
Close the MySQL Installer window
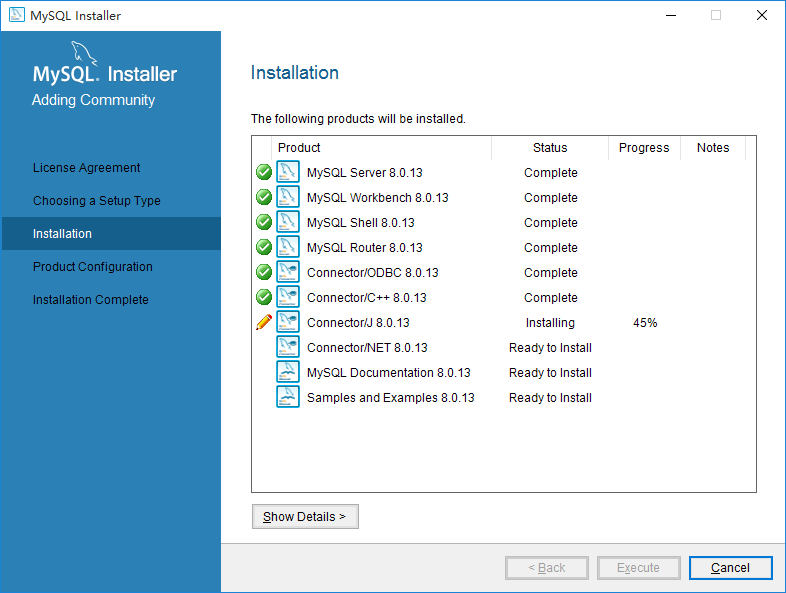(762, 16)
